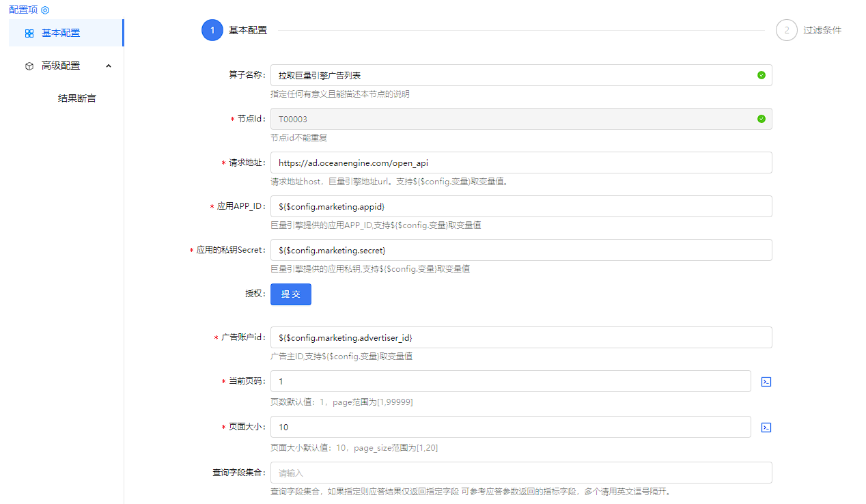
Task: Click the grid icon beside 基本配置
Action: [29, 33]
